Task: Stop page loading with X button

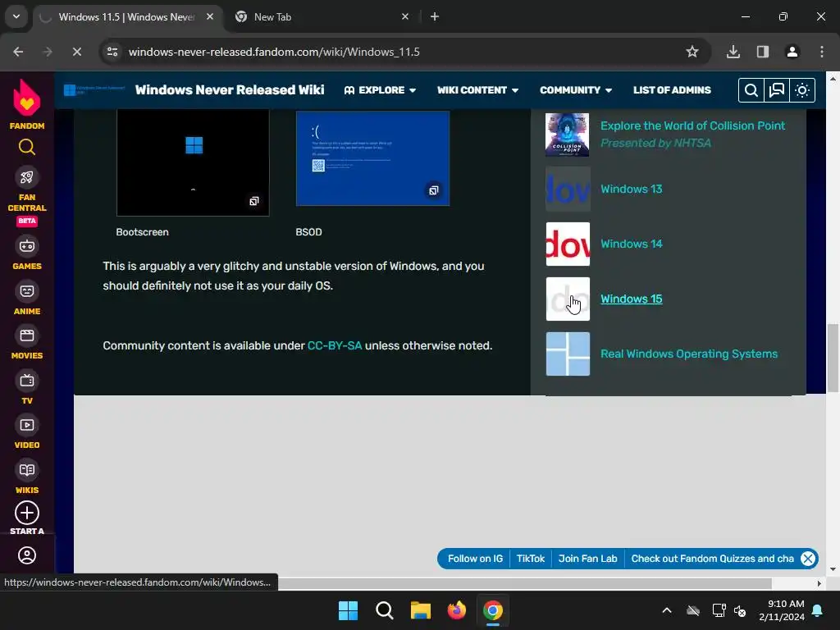Action: coord(76,52)
